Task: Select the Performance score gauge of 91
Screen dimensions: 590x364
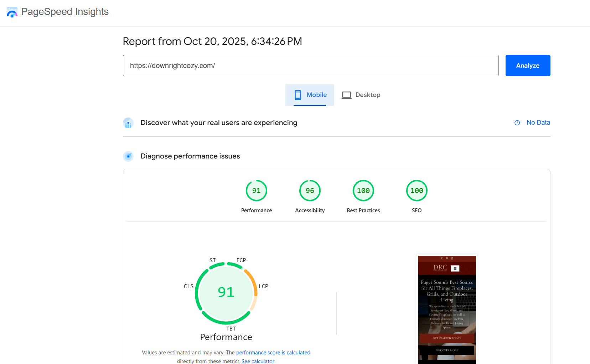Action: click(256, 191)
